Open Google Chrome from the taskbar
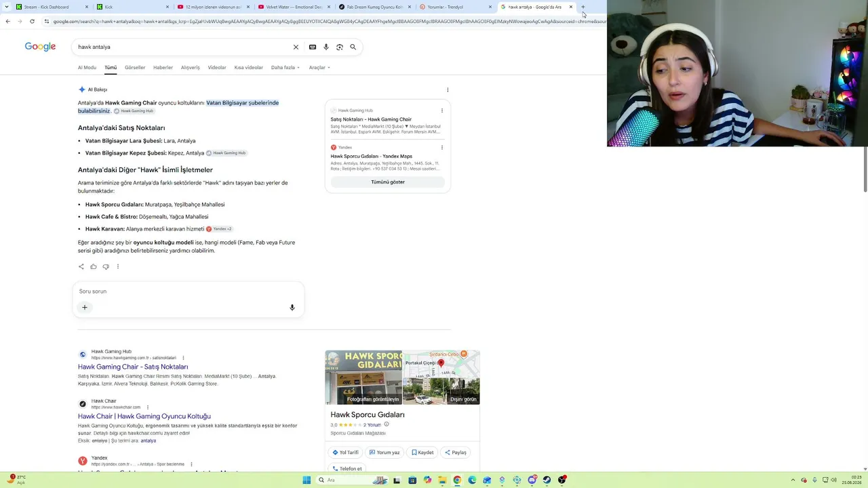The width and height of the screenshot is (868, 488). [457, 480]
